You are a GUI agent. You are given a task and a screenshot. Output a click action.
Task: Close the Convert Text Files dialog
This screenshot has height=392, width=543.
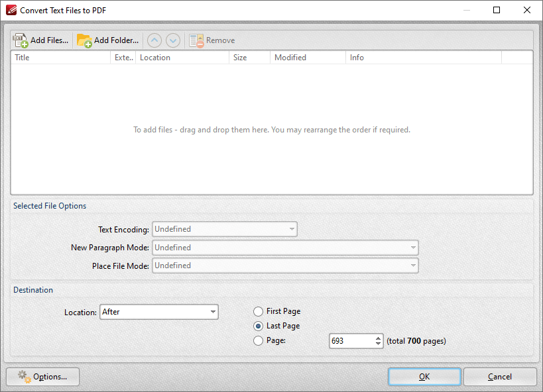[526, 10]
